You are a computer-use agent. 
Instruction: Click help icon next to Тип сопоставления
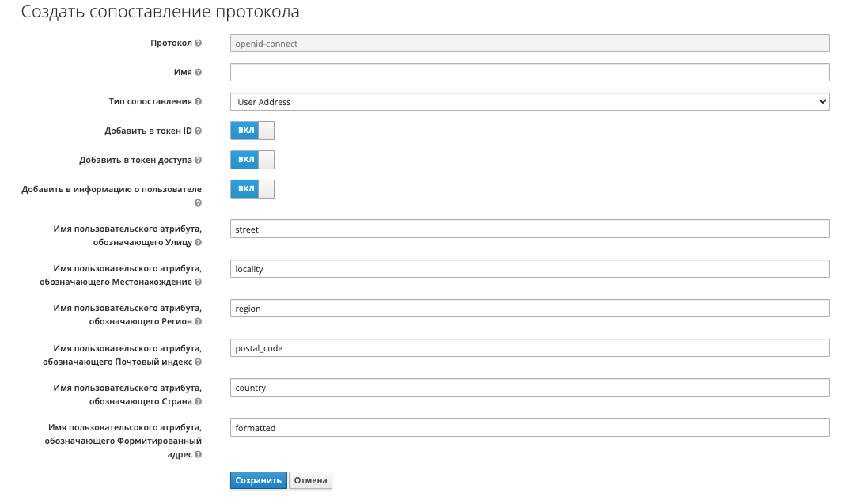tap(198, 102)
